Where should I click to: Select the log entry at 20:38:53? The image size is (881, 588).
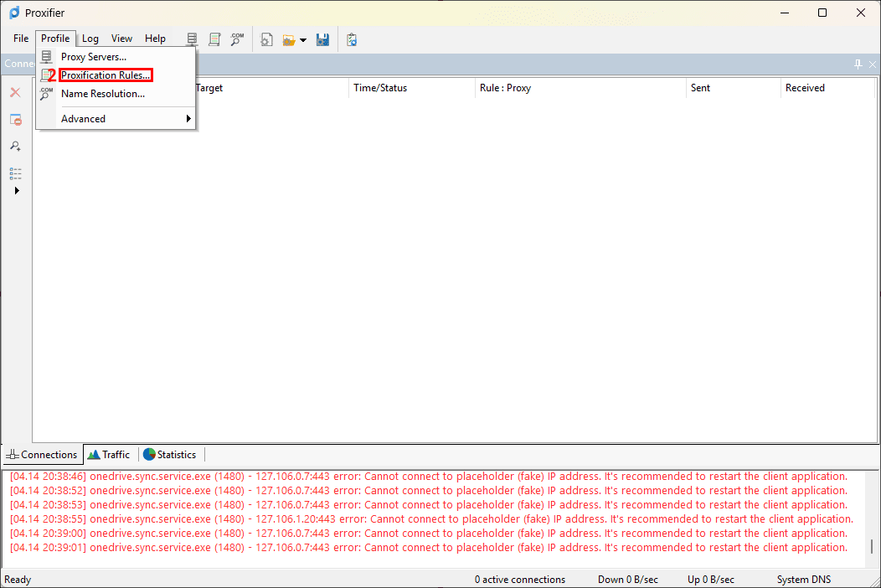click(429, 505)
